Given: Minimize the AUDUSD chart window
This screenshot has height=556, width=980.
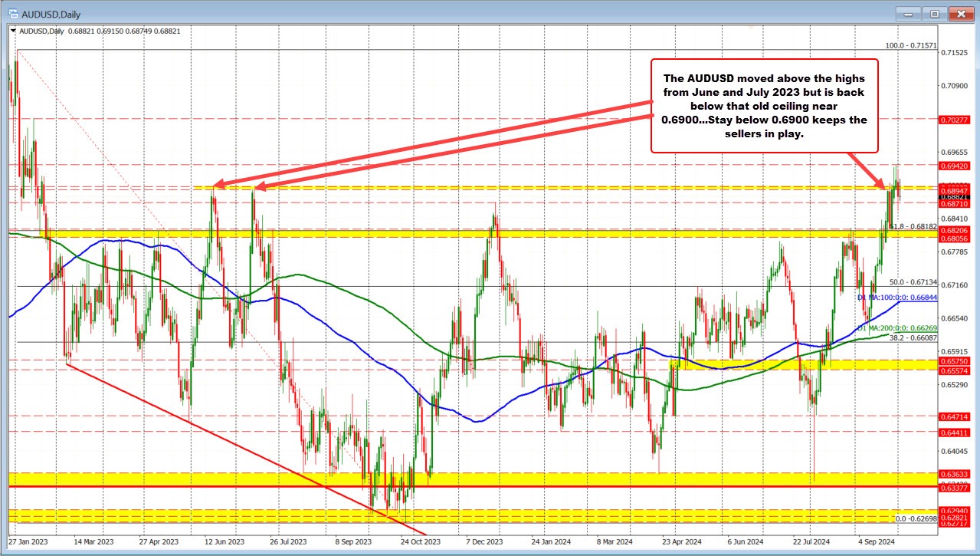Looking at the screenshot, I should 907,14.
